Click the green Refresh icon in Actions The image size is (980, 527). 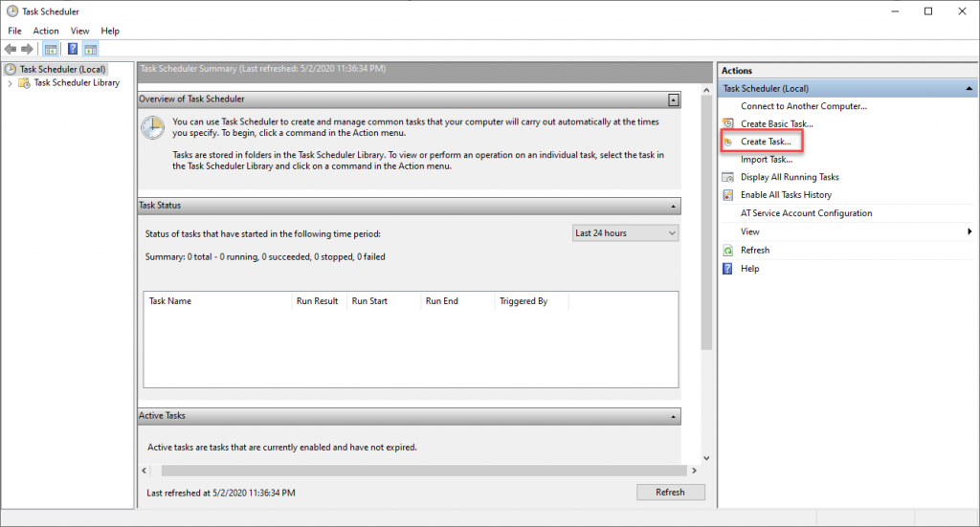(728, 251)
